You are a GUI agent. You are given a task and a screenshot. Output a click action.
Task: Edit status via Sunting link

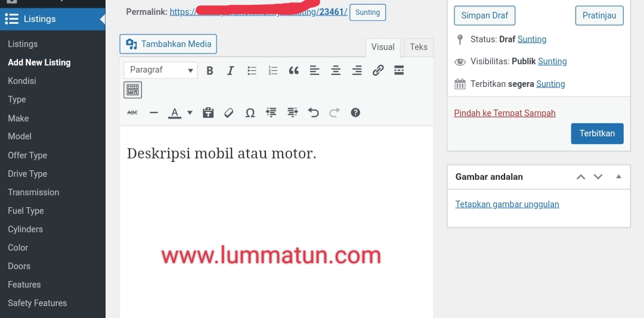(532, 39)
